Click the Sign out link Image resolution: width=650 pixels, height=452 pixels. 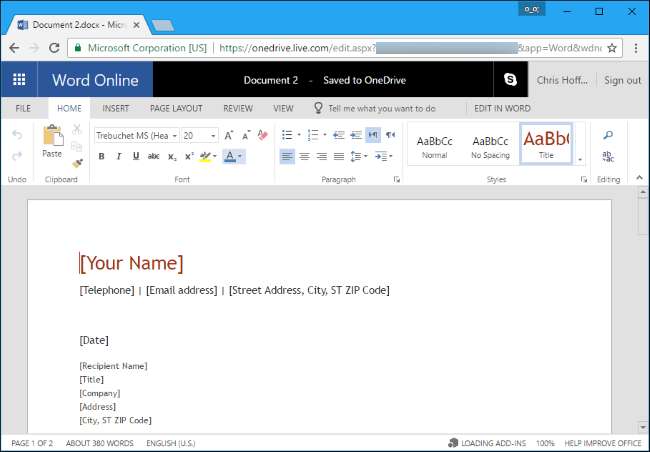click(x=622, y=80)
